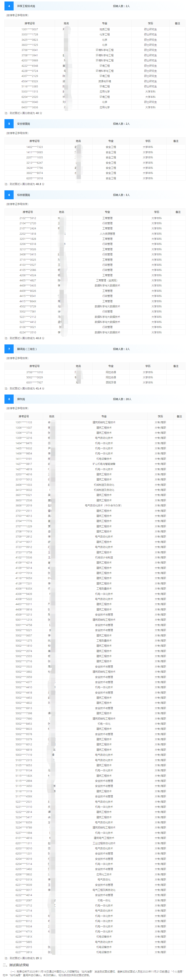Click the number 6 section badge
The width and height of the screenshot is (187, 980).
9,195
